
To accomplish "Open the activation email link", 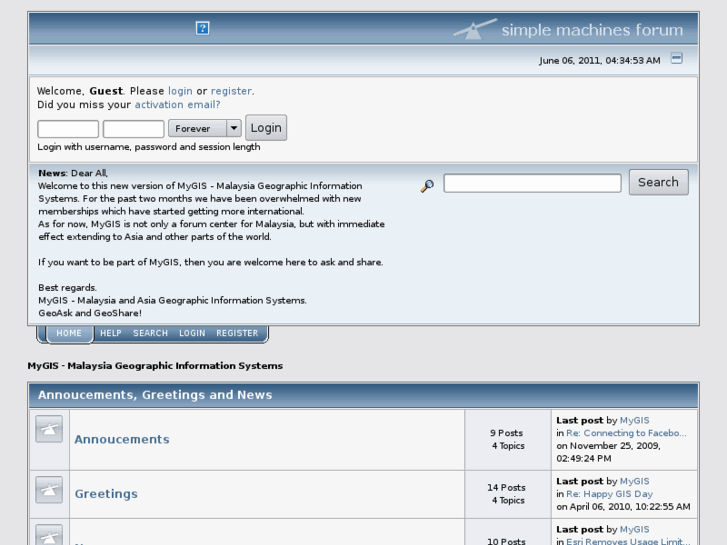I will click(x=177, y=105).
